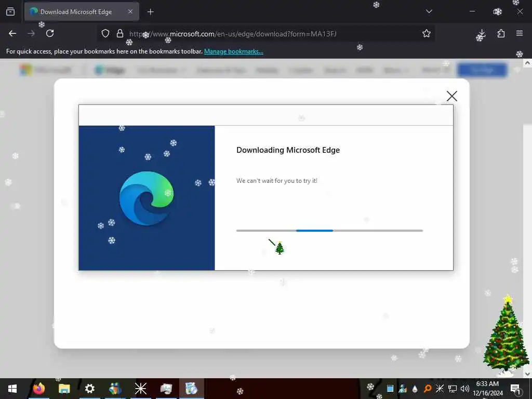The image size is (532, 399).
Task: Open the clock showing 6:33 AM
Action: [x=487, y=389]
